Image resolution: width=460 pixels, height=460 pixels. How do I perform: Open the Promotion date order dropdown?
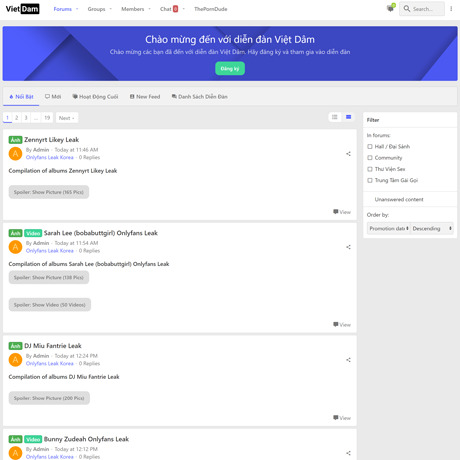pos(389,228)
